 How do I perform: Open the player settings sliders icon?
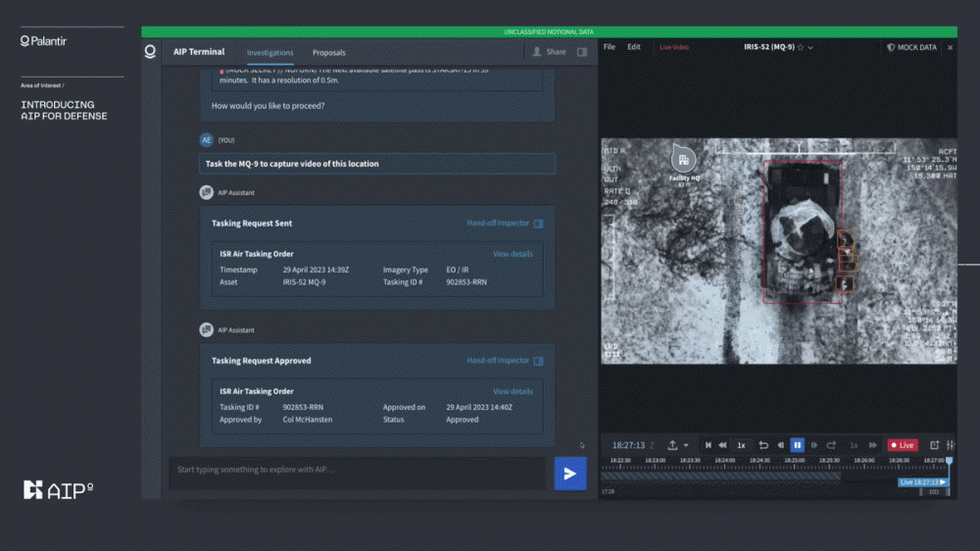[x=949, y=445]
